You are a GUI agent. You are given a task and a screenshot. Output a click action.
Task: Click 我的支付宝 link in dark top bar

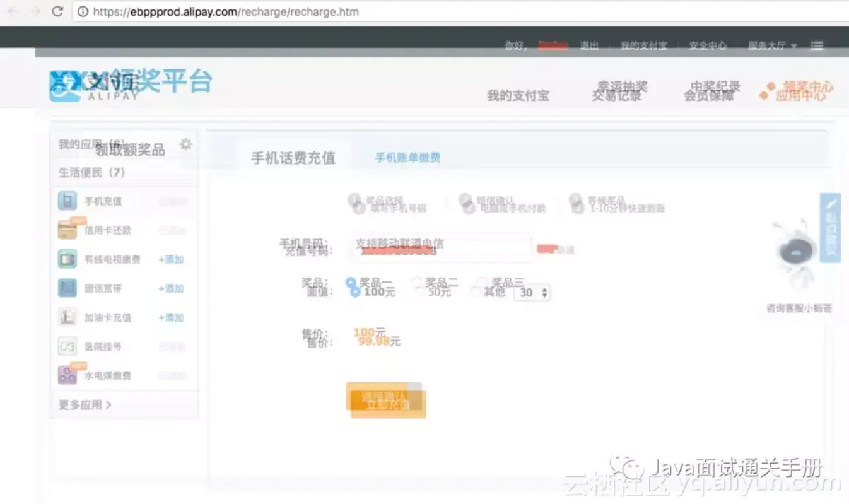pos(643,46)
